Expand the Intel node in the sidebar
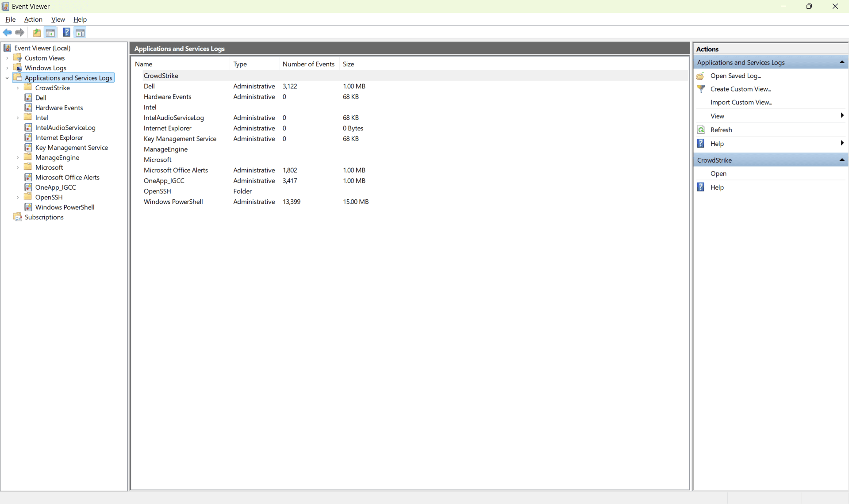The image size is (849, 504). 18,117
